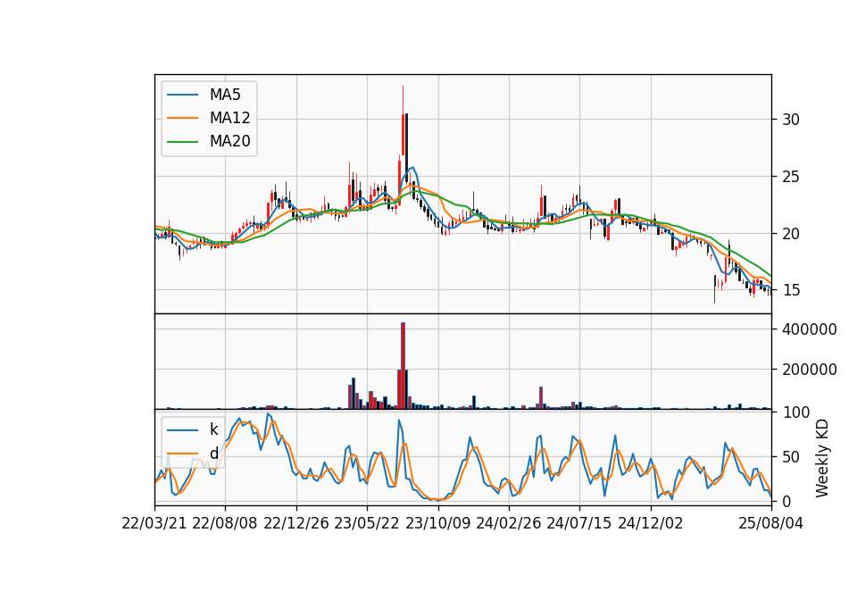
Task: Click the 24/07/15 date label
Action: point(578,523)
